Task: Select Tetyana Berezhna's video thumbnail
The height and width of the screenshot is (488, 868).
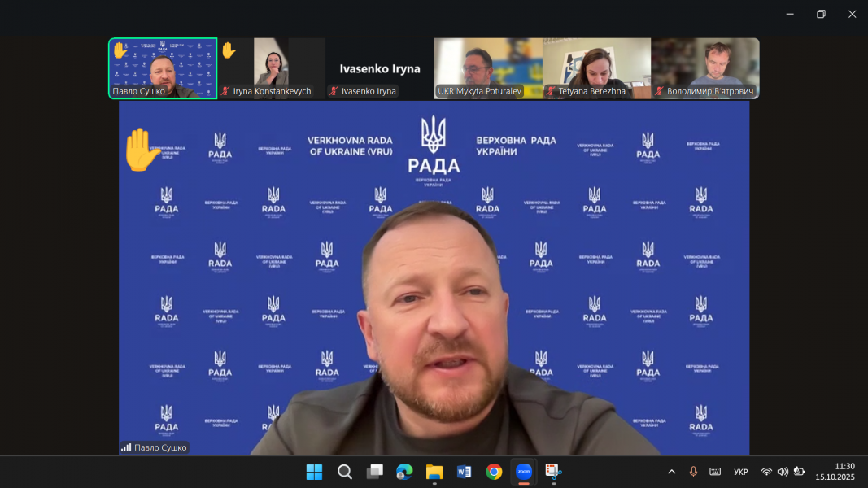Action: [596, 68]
